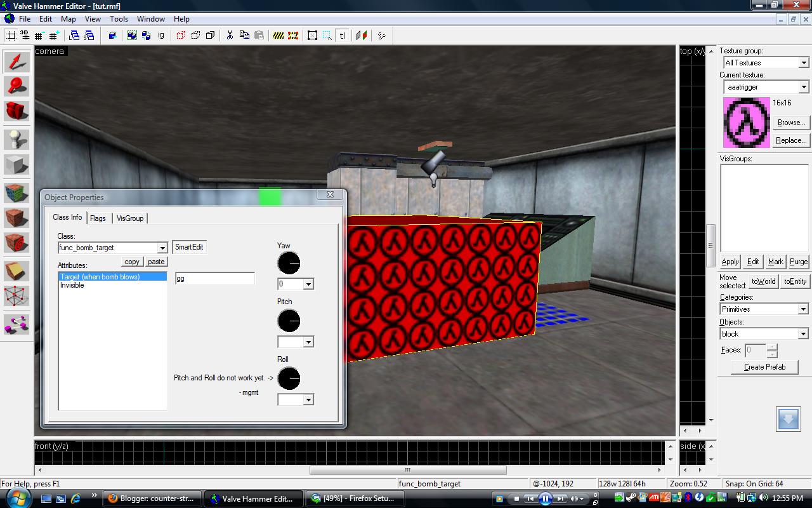Select the Toggle Texture Application tool
Viewport: 812px width, 508px height.
(x=17, y=192)
